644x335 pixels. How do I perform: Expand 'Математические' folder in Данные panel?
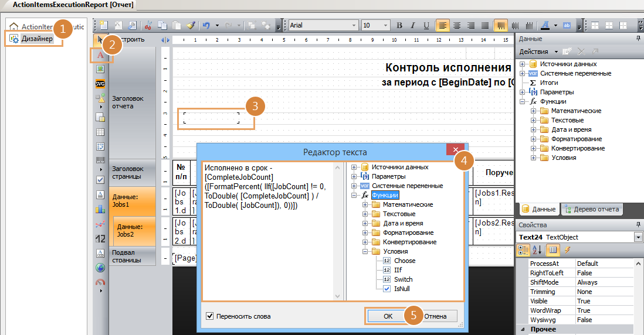click(534, 111)
